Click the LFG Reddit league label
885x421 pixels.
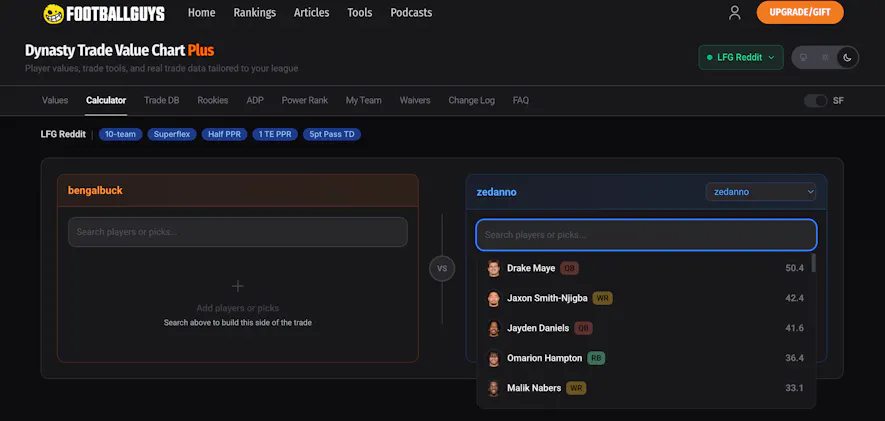(63, 134)
